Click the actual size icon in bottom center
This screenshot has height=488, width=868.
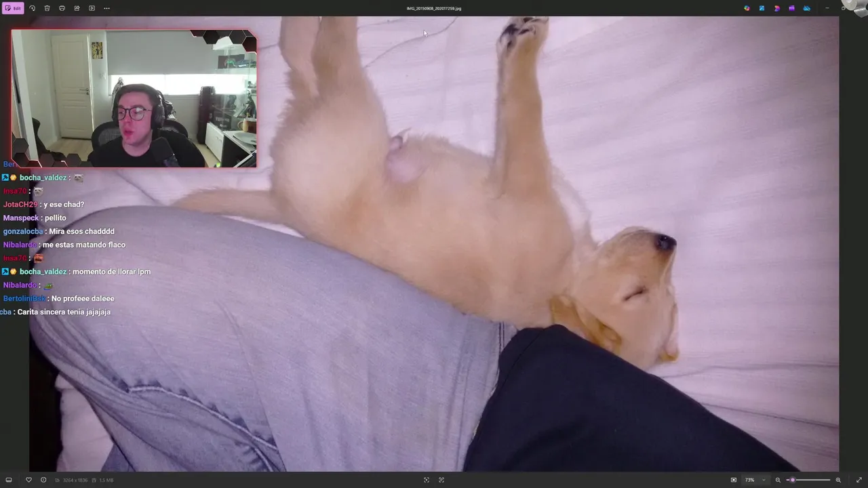(441, 480)
